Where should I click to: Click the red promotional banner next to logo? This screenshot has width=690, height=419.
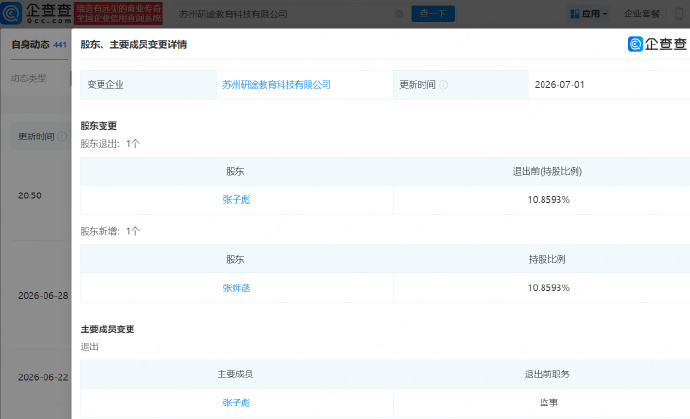pos(118,13)
